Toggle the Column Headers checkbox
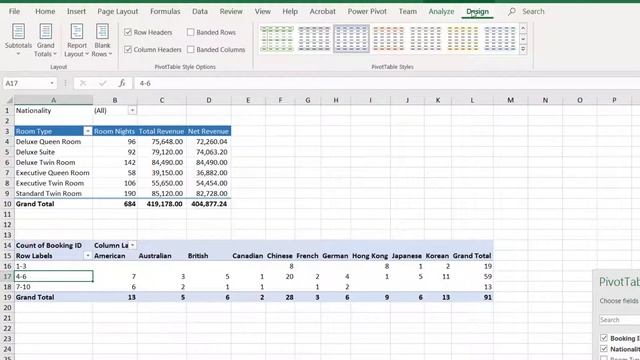 (128, 49)
